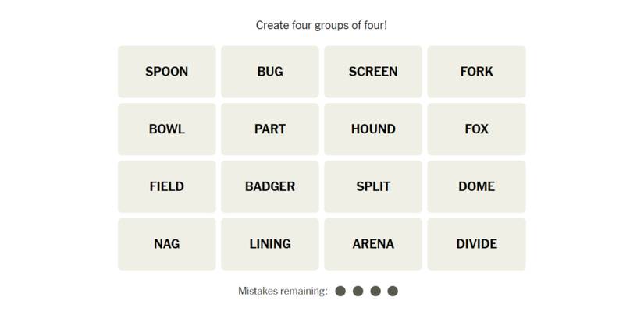Tap the BADGER tile
644x322 pixels.
pyautogui.click(x=270, y=186)
